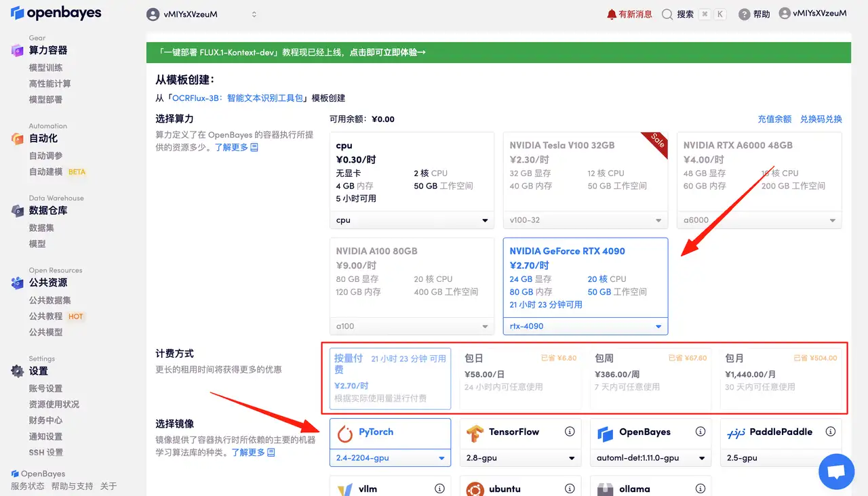
Task: Choose 包月 billing option
Action: [x=781, y=378]
